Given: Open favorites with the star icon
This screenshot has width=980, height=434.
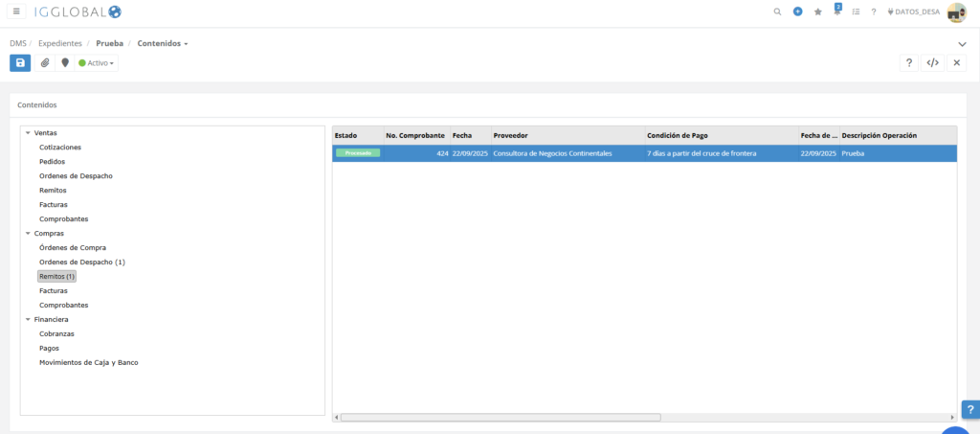Looking at the screenshot, I should 817,11.
